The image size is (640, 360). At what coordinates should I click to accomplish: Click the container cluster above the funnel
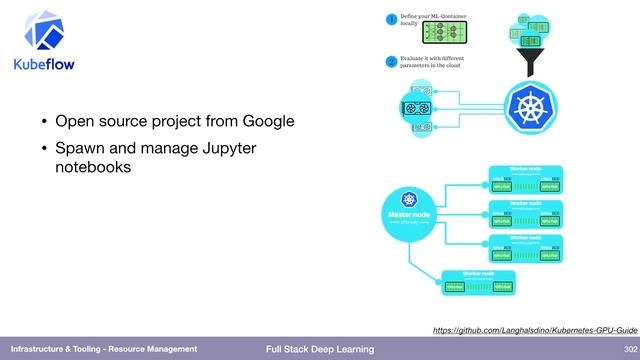[530, 30]
